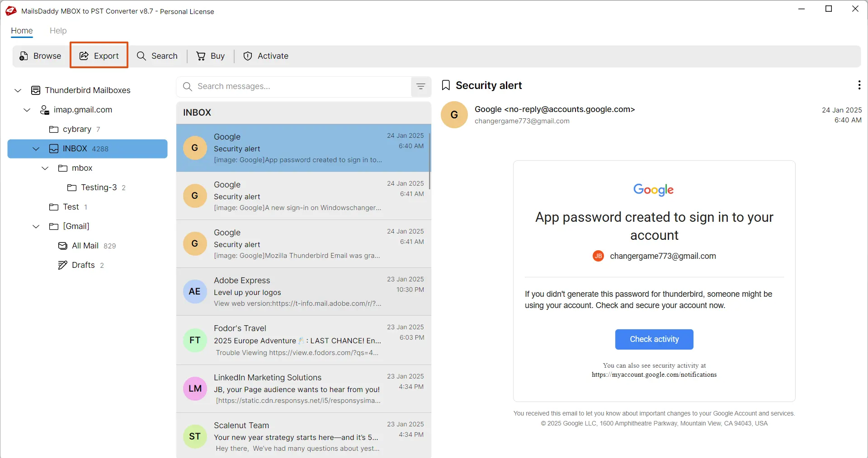Image resolution: width=868 pixels, height=458 pixels.
Task: Open the myaccount.google.com/notifications link
Action: [x=654, y=374]
